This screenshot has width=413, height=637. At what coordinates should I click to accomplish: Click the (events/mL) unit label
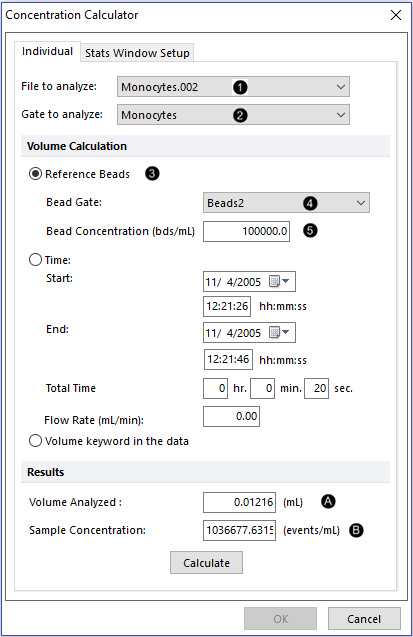311,530
